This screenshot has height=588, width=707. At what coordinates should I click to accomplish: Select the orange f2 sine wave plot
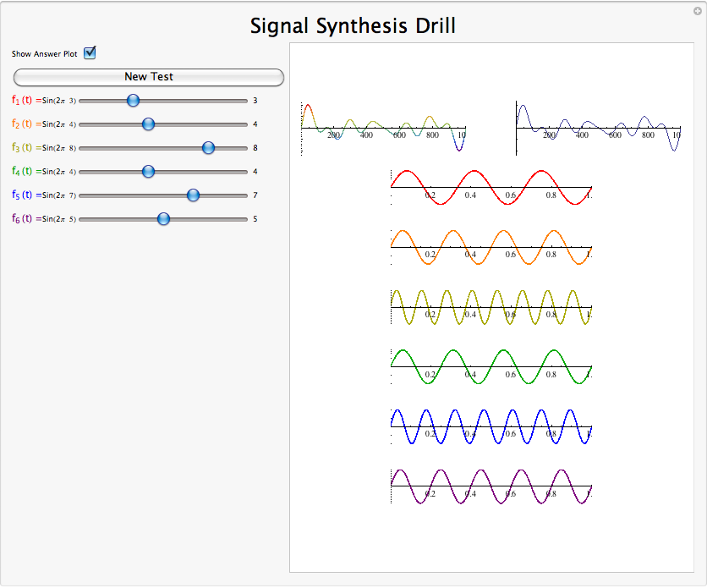(491, 248)
